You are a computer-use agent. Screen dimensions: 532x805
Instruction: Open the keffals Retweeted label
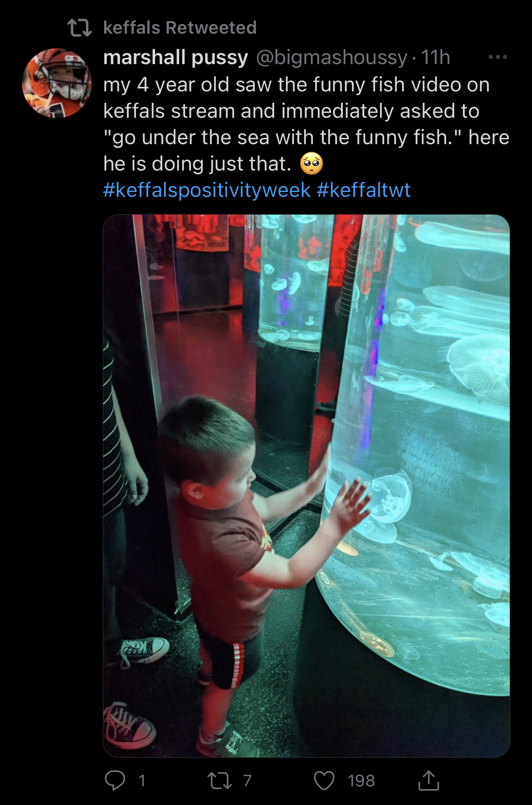(x=180, y=28)
